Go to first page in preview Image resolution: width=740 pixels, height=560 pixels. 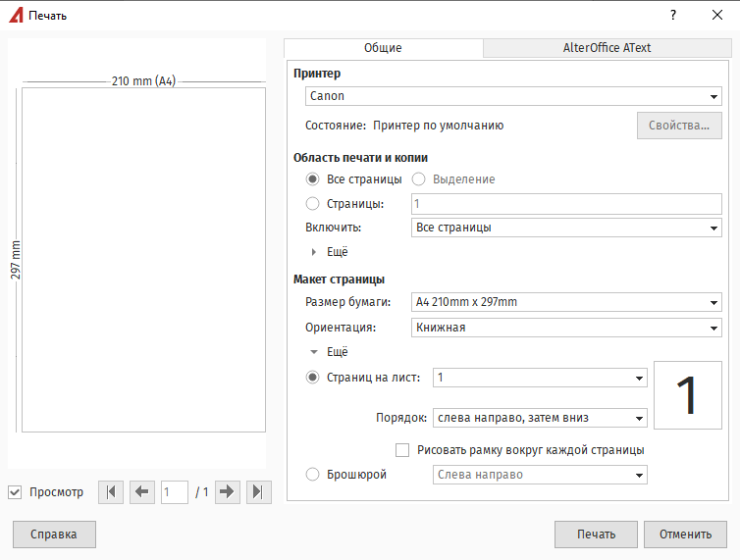click(x=111, y=492)
